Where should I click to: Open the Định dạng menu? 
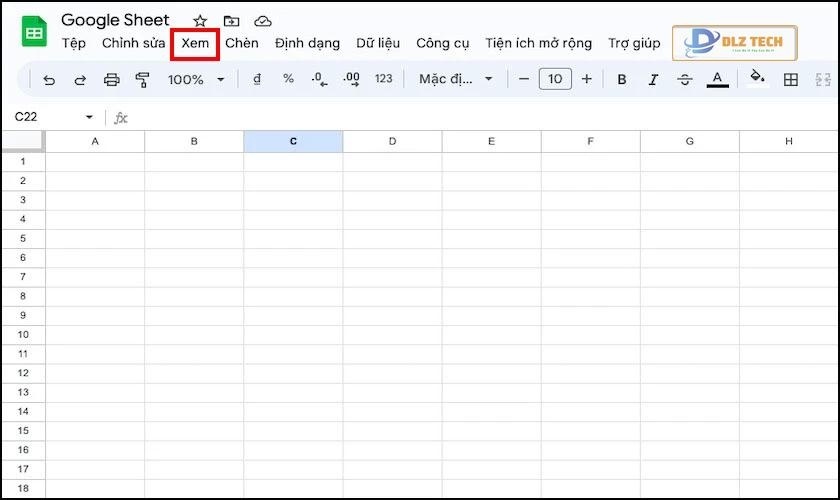coord(307,43)
